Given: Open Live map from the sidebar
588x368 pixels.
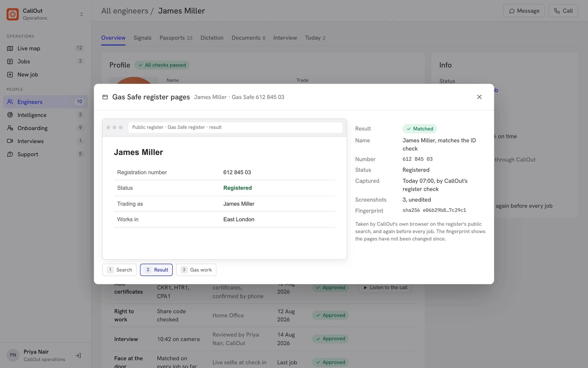Looking at the screenshot, I should pyautogui.click(x=45, y=48).
